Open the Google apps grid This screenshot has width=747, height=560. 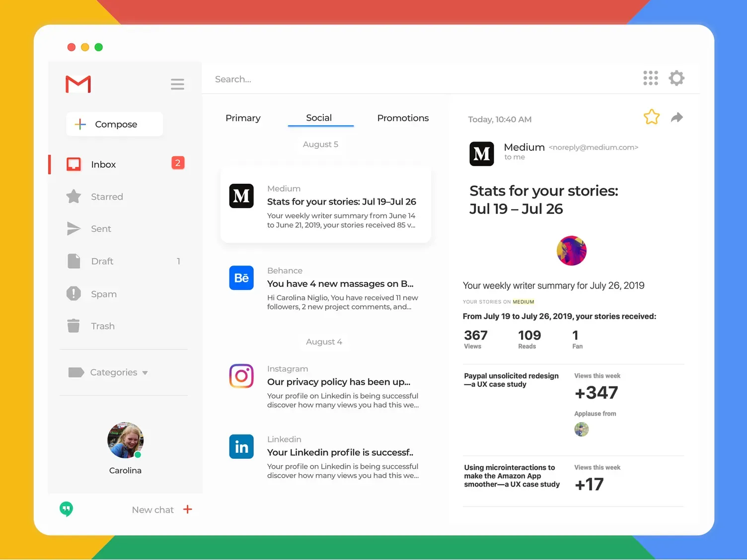[x=651, y=78]
